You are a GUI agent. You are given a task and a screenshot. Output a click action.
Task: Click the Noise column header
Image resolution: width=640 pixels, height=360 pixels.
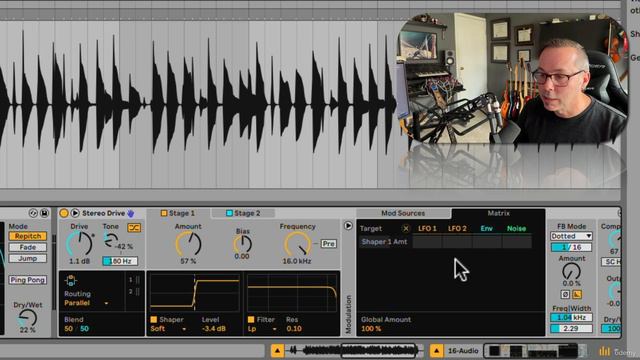(x=516, y=229)
